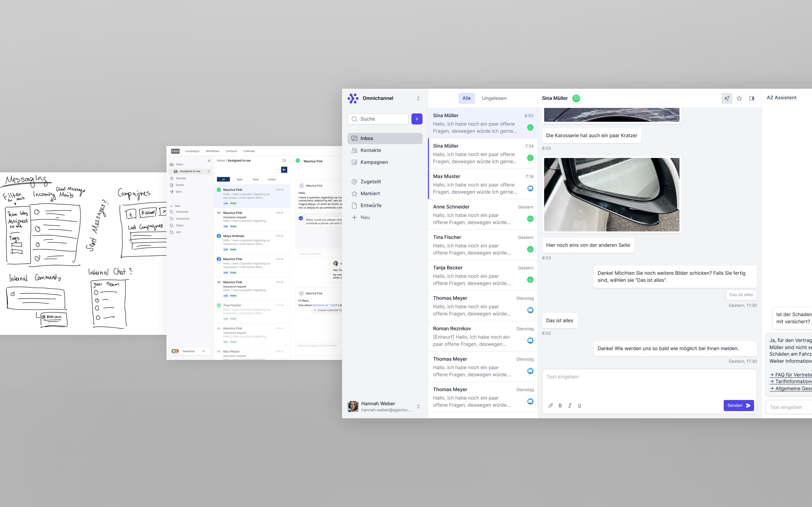Star the Sina Müller conversation
Viewport: 812px width, 507px height.
pos(739,98)
